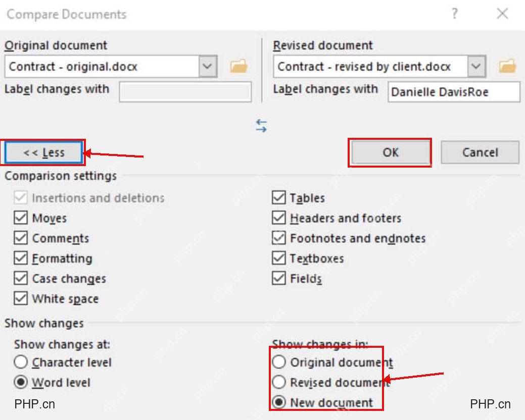This screenshot has height=420, width=525.
Task: Choose Original document for showing changes
Action: pos(279,362)
